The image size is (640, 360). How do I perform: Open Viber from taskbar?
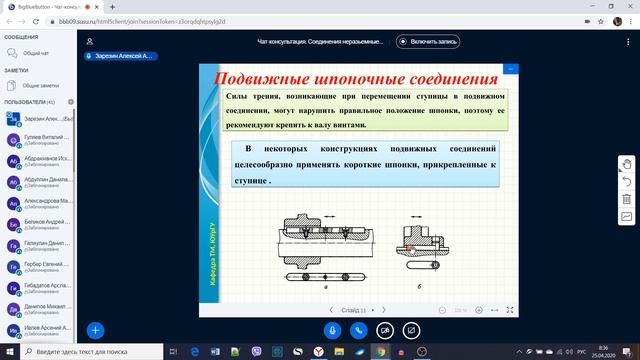point(256,351)
